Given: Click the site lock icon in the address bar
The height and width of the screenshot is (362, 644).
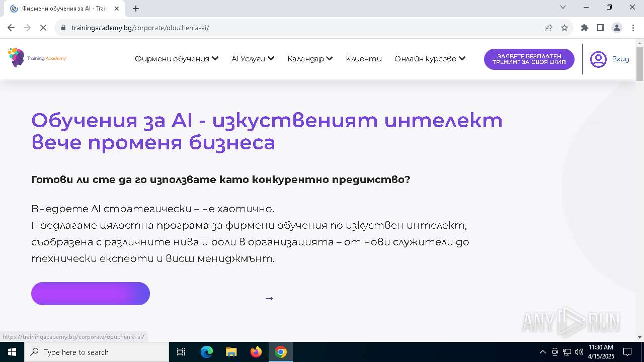Looking at the screenshot, I should point(63,28).
